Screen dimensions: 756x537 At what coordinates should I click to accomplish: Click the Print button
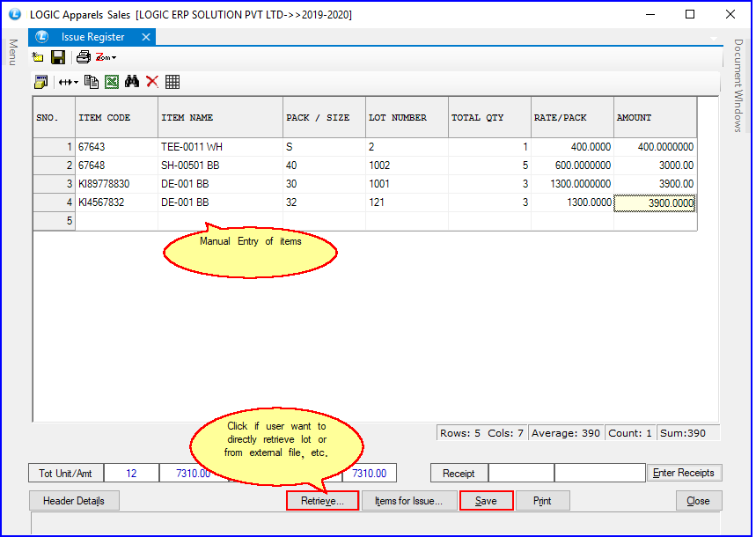542,501
